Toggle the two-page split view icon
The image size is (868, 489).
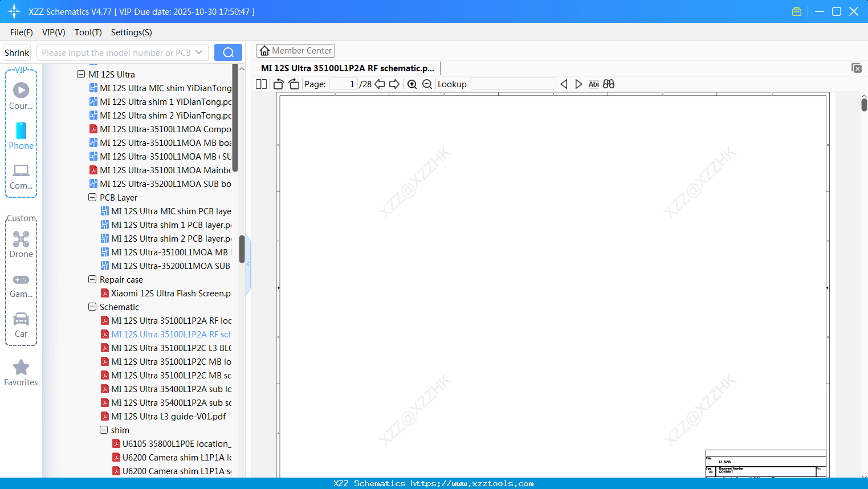click(262, 84)
